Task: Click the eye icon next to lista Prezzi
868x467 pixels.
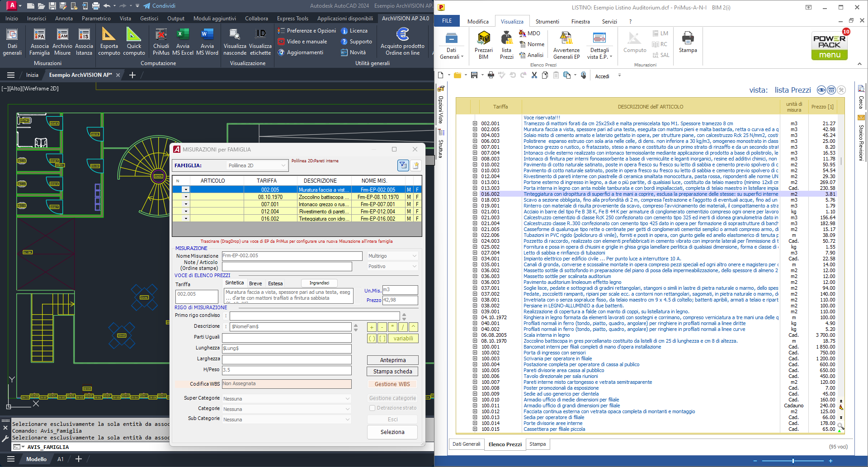Action: [x=821, y=90]
